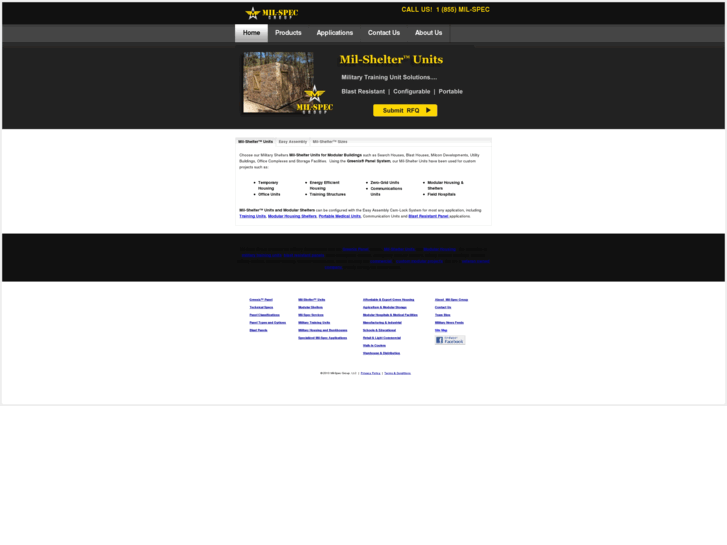Open About Us in navigation bar
727x545 pixels.
click(428, 33)
